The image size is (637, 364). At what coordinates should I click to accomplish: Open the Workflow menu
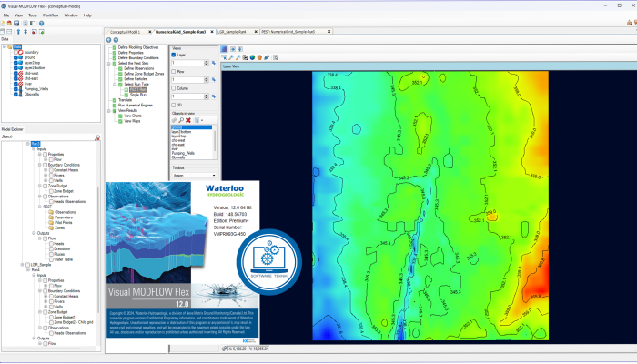[x=51, y=15]
